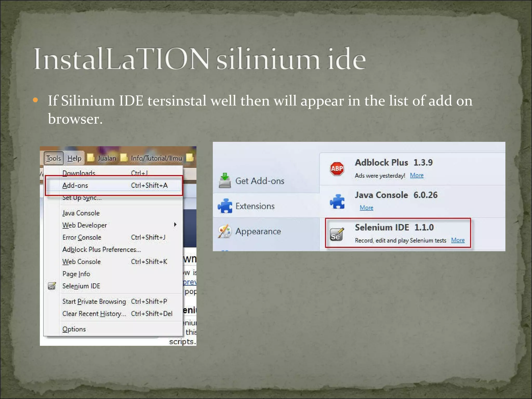Expand the Web Developer submenu arrow
Viewport: 532px width, 399px height.
tap(175, 225)
